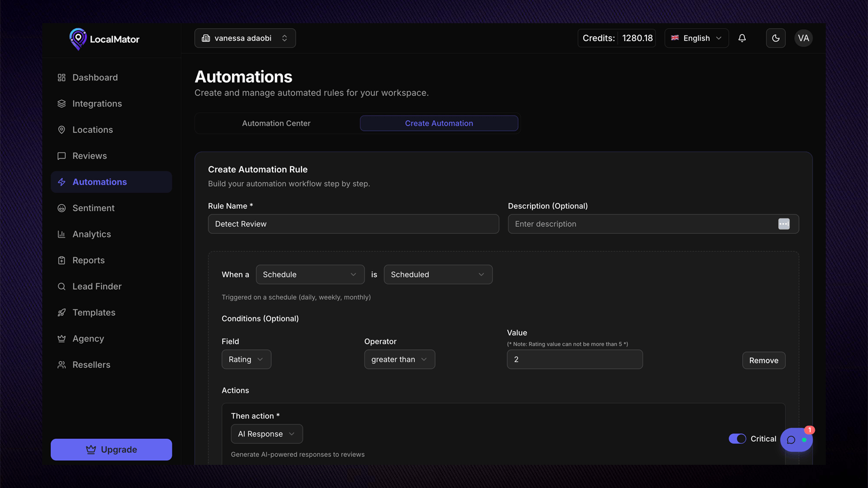The image size is (868, 488).
Task: Toggle the Critical switch
Action: (x=737, y=439)
